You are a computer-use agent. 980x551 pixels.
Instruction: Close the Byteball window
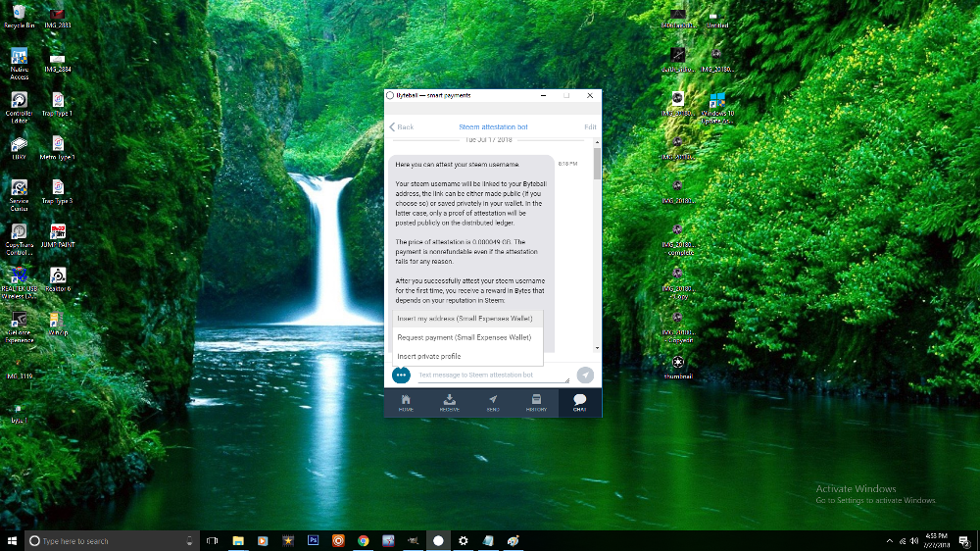(590, 96)
